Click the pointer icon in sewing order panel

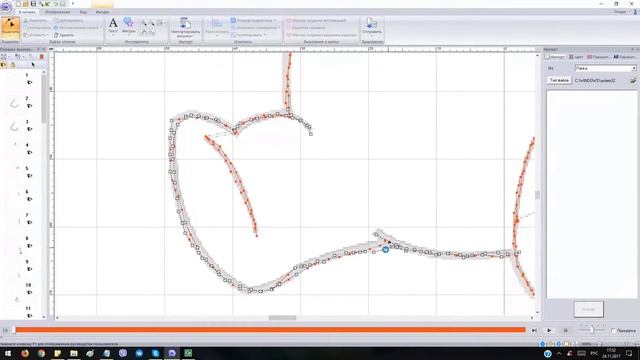pyautogui.click(x=33, y=64)
